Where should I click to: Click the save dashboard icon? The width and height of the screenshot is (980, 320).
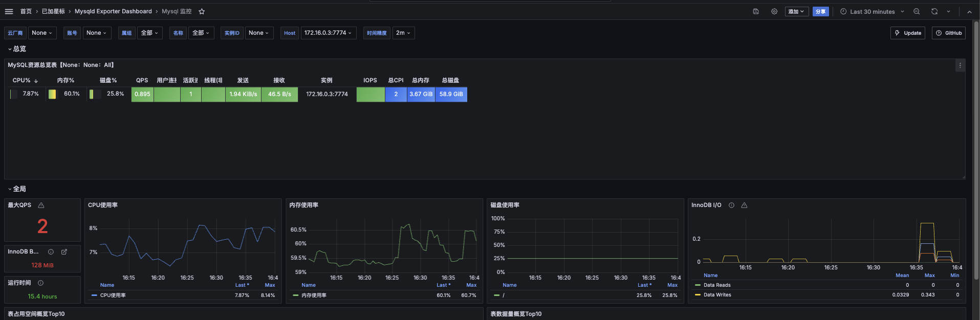point(756,11)
